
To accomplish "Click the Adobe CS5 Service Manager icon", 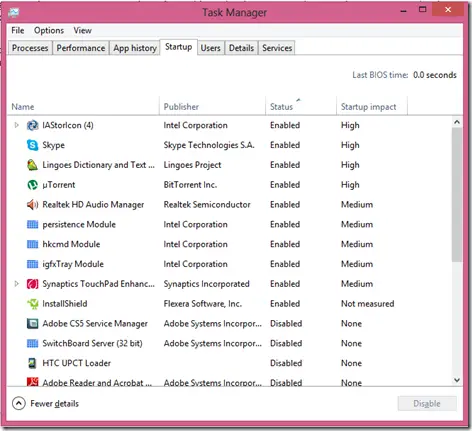I will click(x=32, y=324).
